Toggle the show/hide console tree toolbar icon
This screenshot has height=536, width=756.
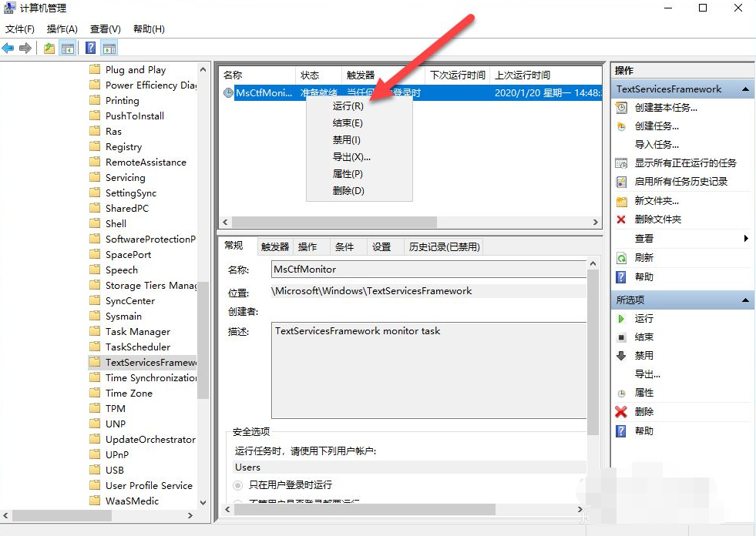[68, 48]
